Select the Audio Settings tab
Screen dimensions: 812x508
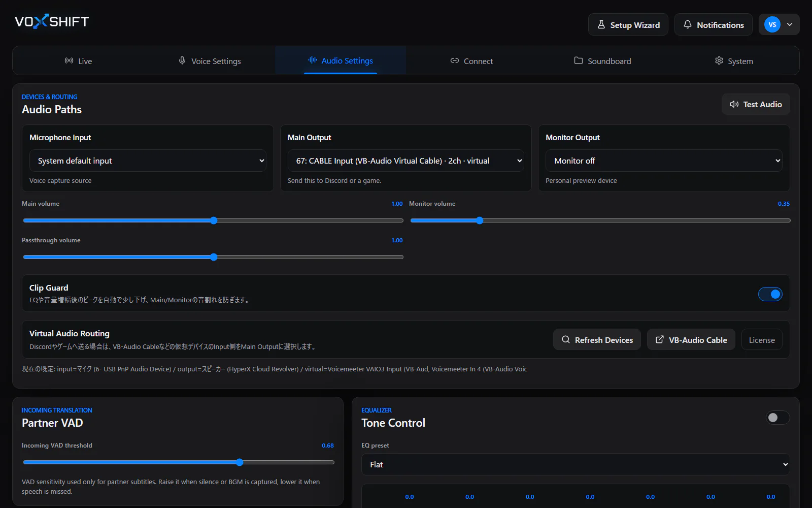tap(341, 60)
